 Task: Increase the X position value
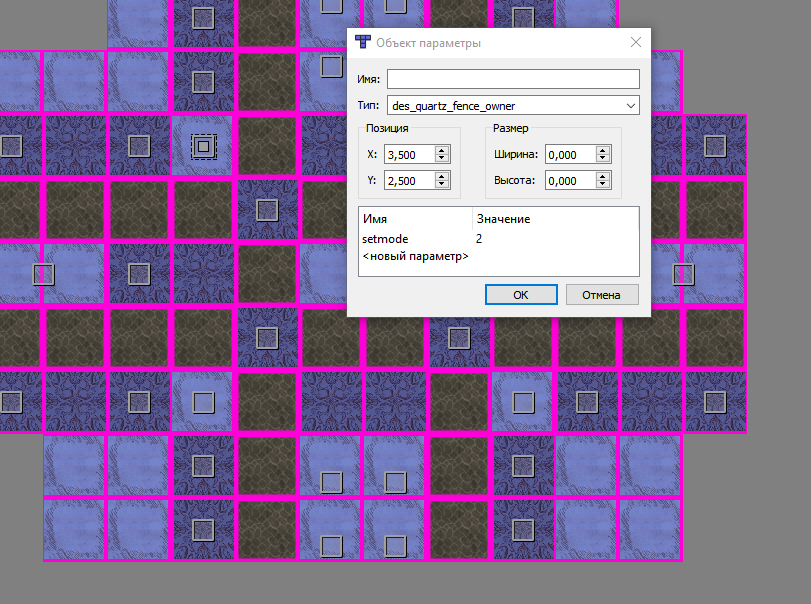point(442,150)
